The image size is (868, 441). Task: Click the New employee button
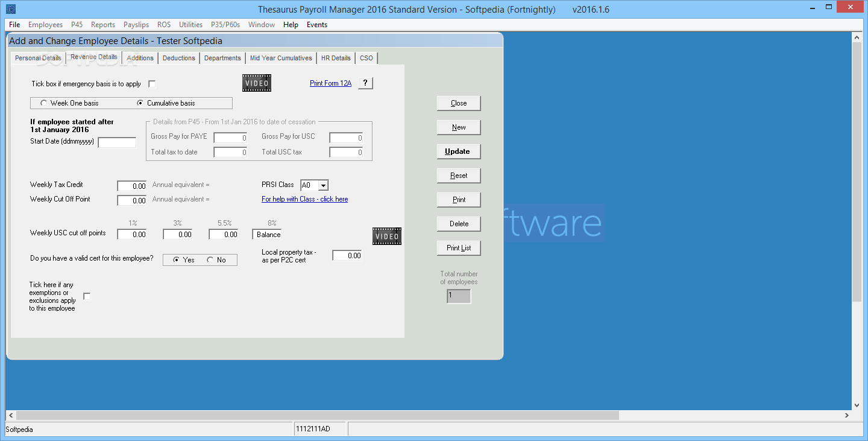(x=459, y=127)
